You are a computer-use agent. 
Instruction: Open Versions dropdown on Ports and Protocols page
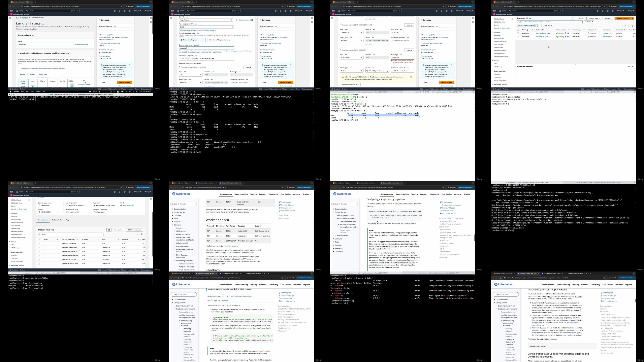[x=297, y=194]
